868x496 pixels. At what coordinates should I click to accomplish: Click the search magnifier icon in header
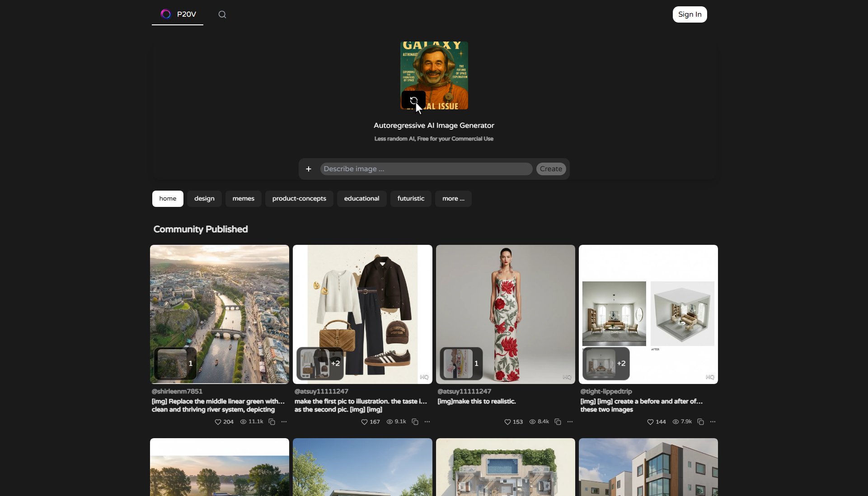tap(222, 14)
